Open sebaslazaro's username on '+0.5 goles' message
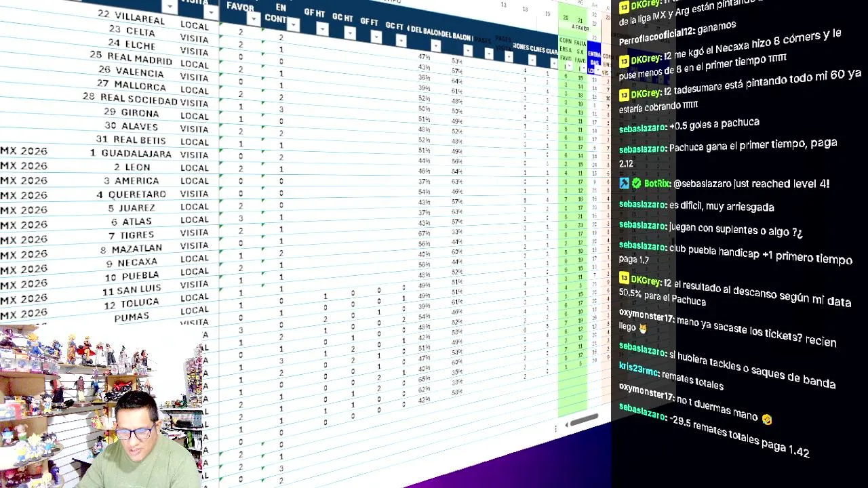This screenshot has width=868, height=488. (642, 129)
